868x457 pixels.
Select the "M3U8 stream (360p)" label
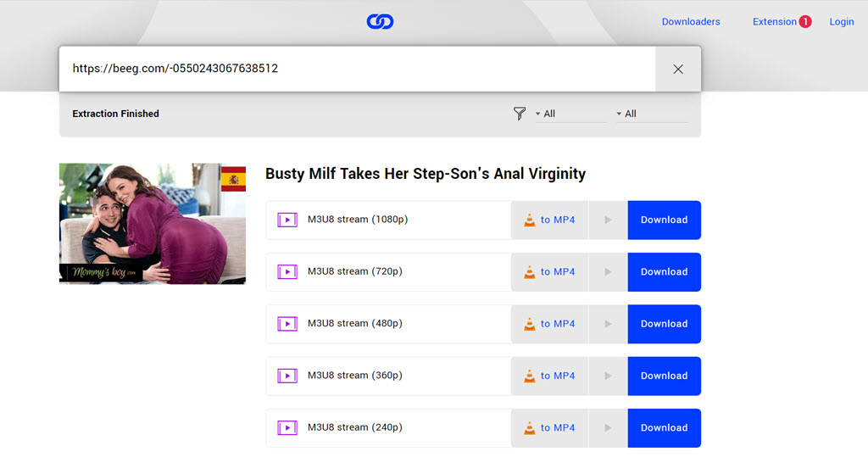pos(355,376)
